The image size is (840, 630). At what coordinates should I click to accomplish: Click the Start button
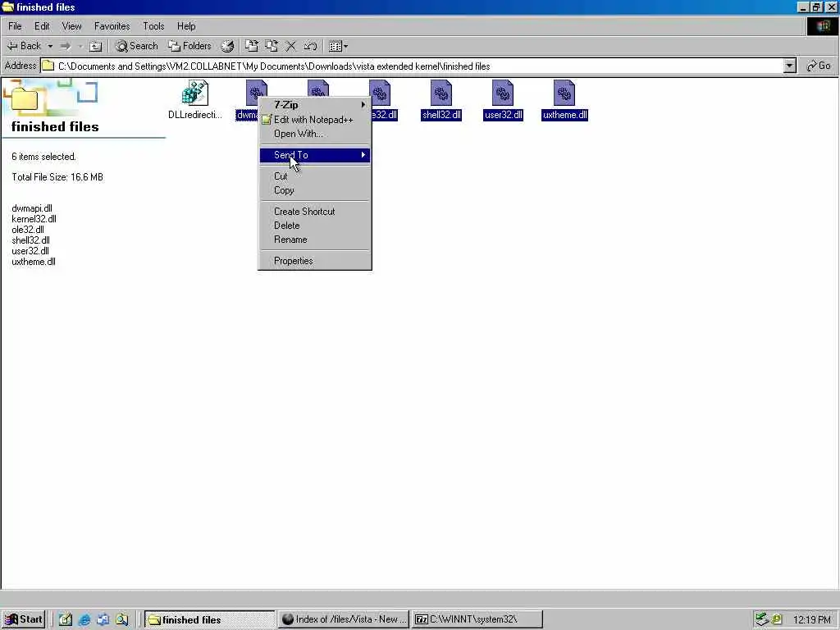24,619
